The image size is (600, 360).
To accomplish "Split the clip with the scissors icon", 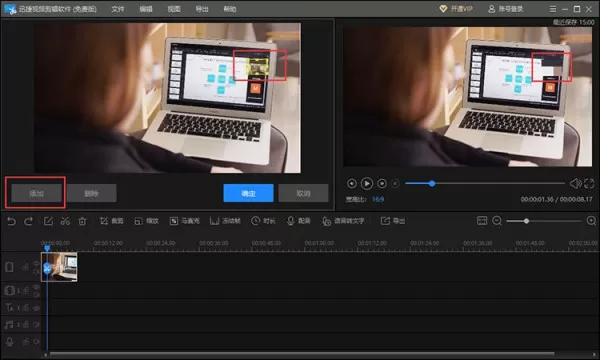I will click(x=65, y=221).
